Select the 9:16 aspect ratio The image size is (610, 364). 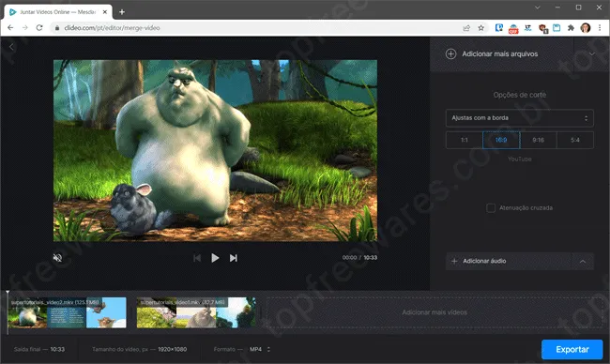[x=538, y=140]
